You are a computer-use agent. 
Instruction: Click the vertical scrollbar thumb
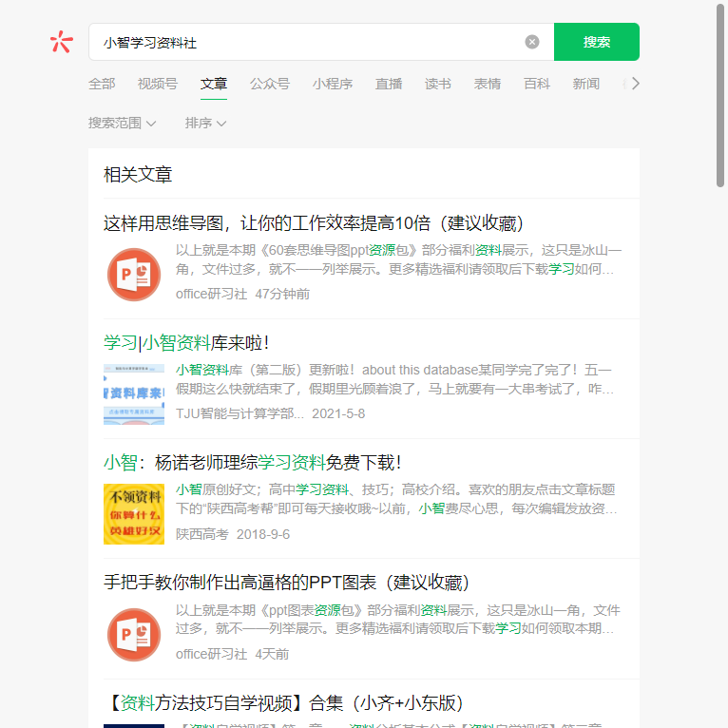(x=720, y=95)
